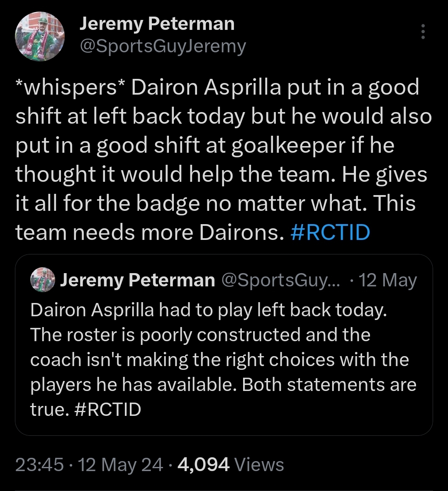Tap the "Views" label beside the count
The width and height of the screenshot is (448, 491).
260,464
